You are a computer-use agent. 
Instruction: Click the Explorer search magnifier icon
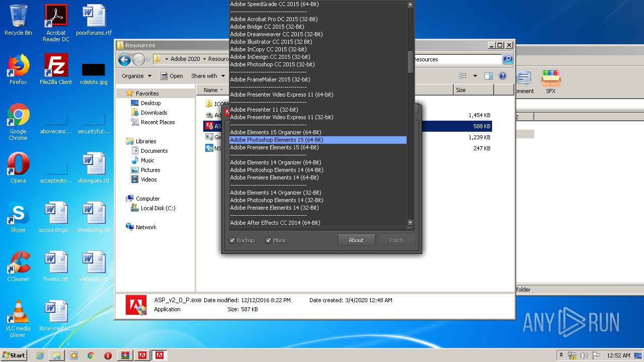coord(508,59)
